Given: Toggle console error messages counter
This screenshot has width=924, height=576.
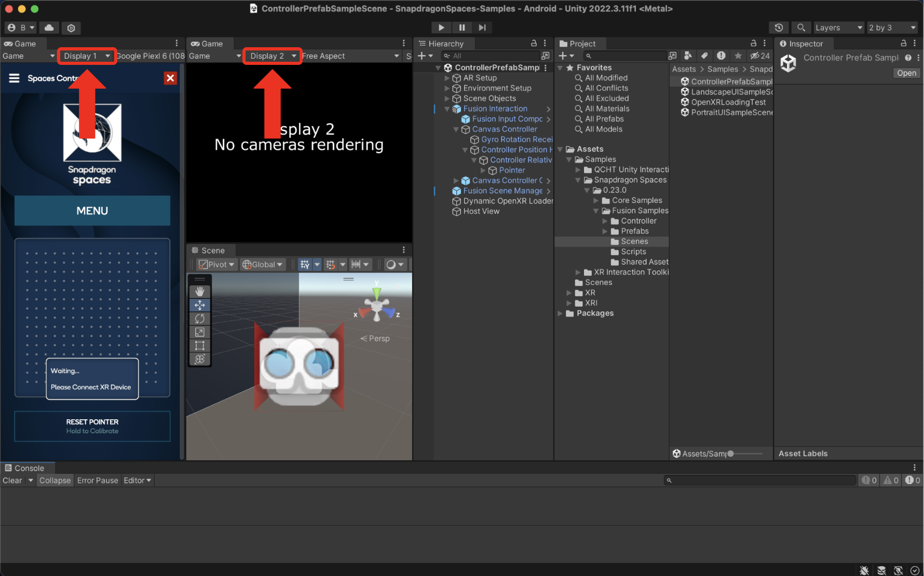Looking at the screenshot, I should pos(913,481).
